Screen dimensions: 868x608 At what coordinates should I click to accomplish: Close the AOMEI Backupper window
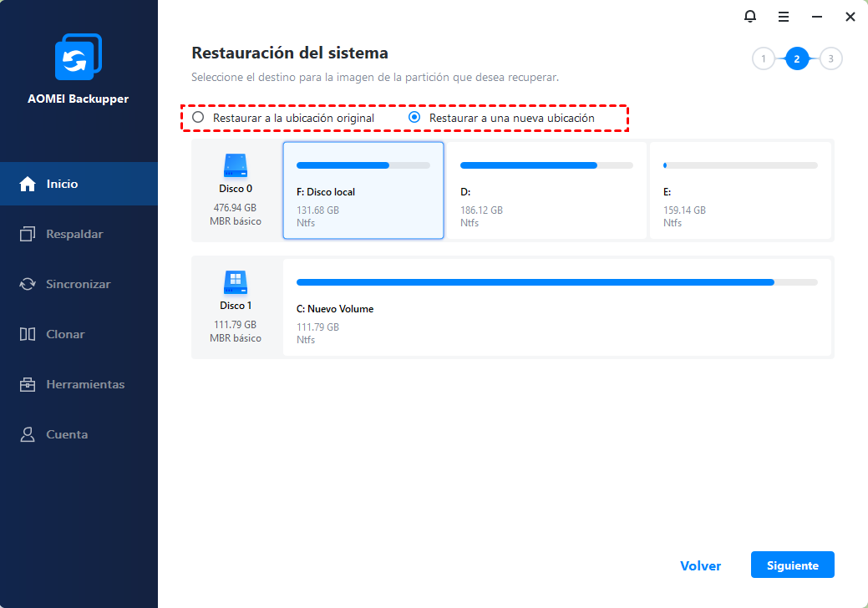850,18
